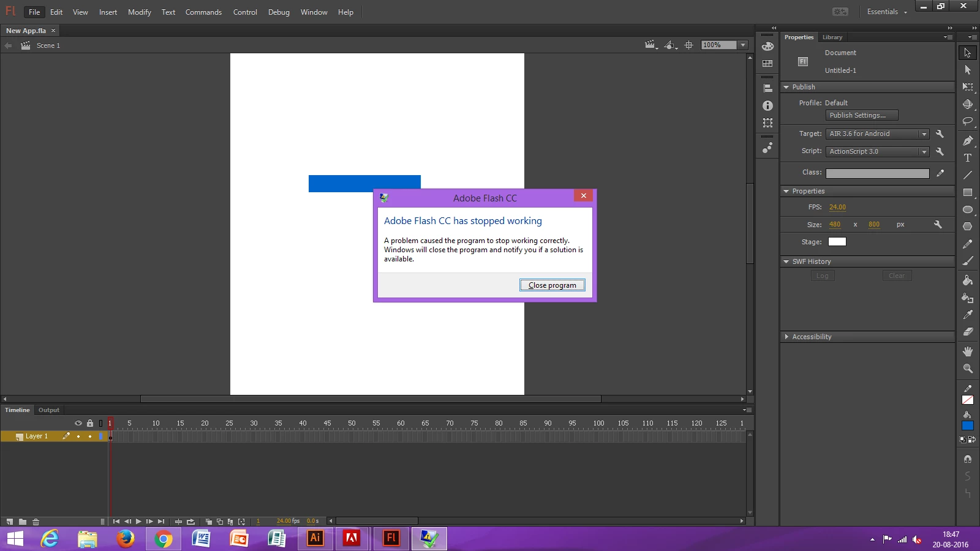The height and width of the screenshot is (551, 980).
Task: Open the Edit Scene clapper menu
Action: [651, 45]
